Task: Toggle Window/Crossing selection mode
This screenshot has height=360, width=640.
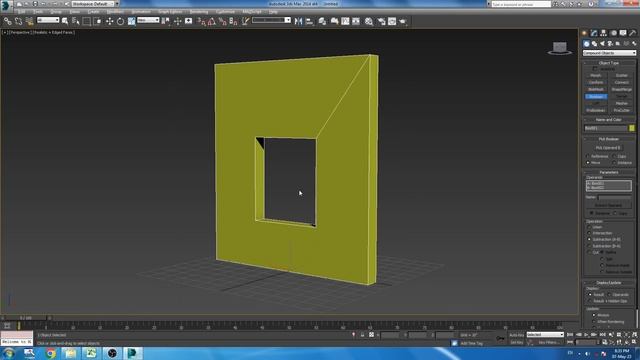Action: coord(98,21)
